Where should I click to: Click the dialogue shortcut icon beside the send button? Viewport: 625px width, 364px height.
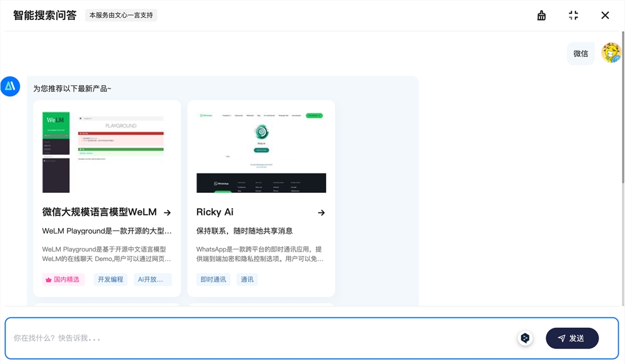pyautogui.click(x=525, y=338)
